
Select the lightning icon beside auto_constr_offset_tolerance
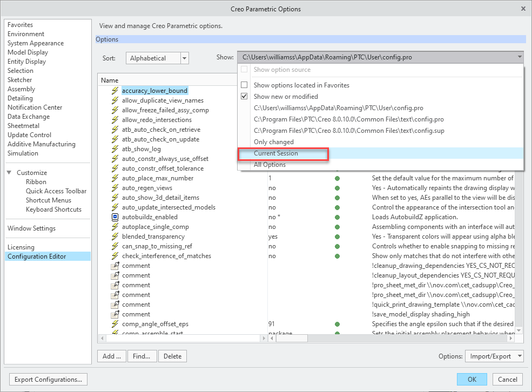(x=115, y=168)
